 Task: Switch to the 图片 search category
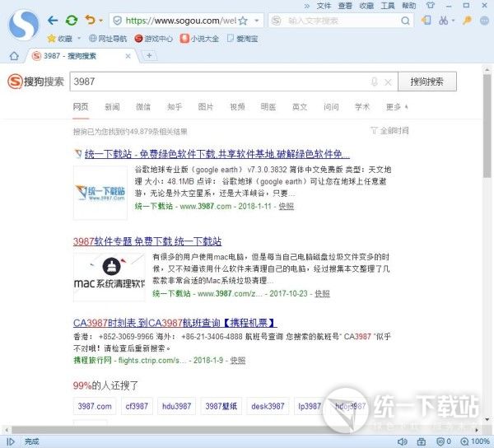pos(206,107)
